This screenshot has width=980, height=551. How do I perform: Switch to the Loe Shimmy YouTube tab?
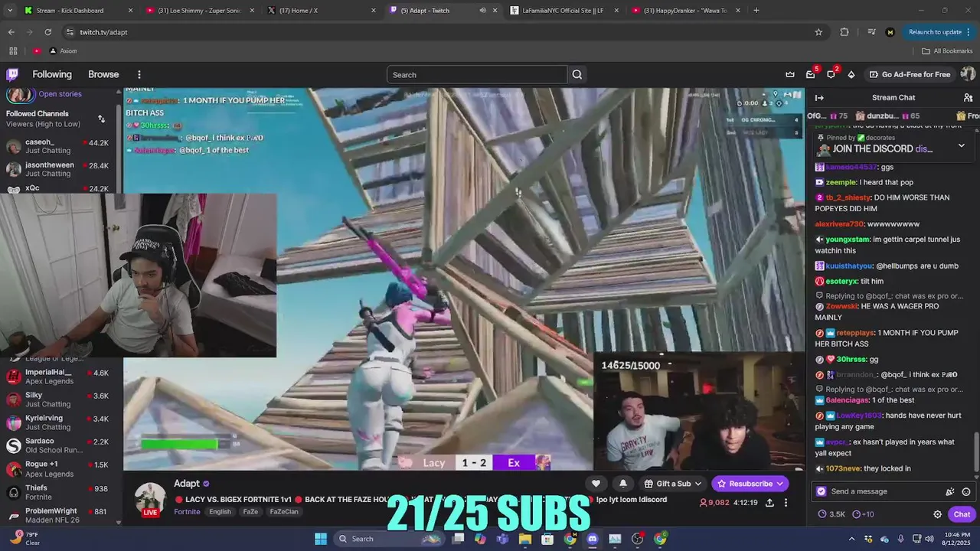click(199, 10)
